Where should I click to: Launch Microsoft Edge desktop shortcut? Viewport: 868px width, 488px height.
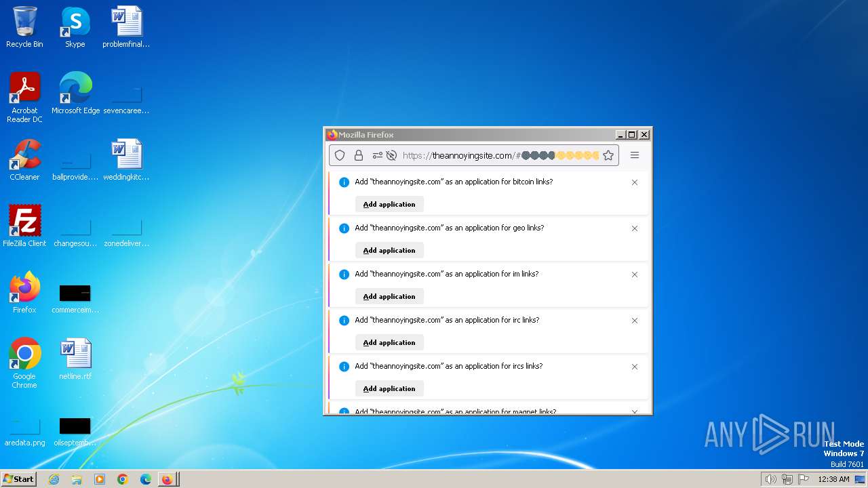pyautogui.click(x=75, y=94)
